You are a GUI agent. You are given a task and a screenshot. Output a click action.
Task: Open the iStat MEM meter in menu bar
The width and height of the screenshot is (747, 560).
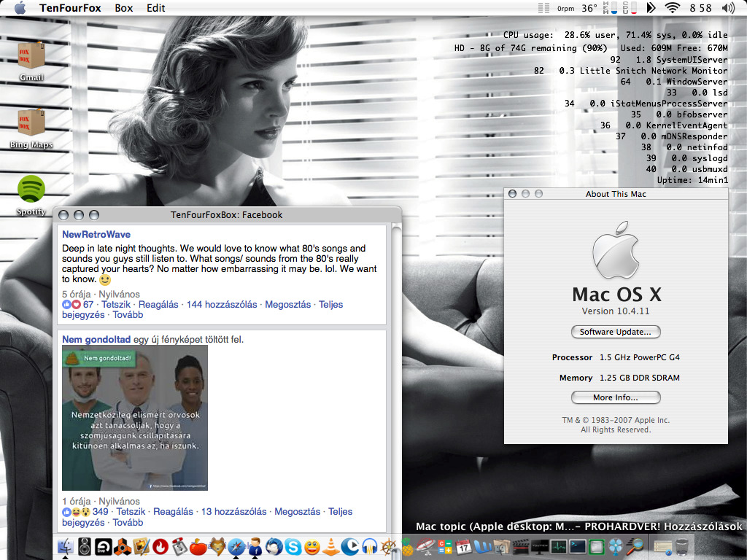[611, 7]
